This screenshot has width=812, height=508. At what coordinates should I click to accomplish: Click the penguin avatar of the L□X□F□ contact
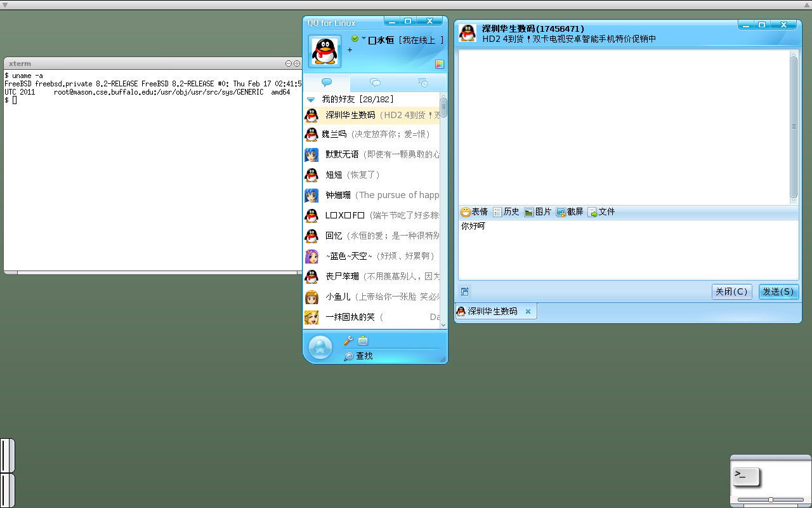click(311, 215)
